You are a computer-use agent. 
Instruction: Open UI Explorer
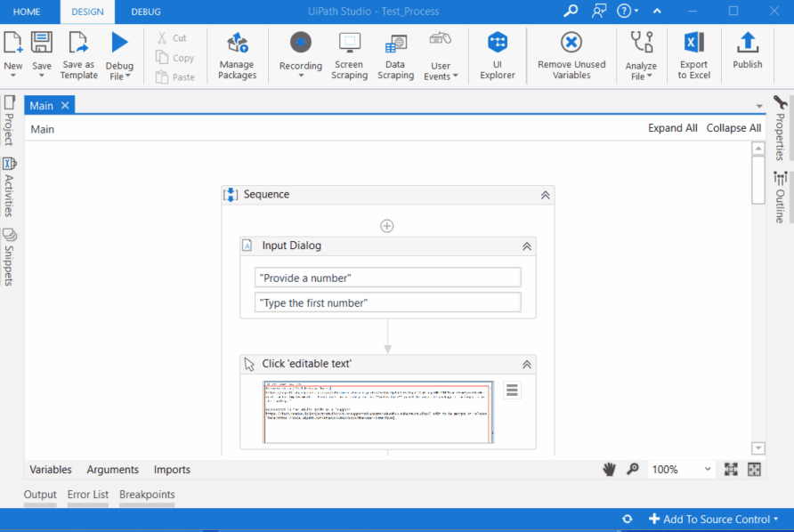(498, 55)
